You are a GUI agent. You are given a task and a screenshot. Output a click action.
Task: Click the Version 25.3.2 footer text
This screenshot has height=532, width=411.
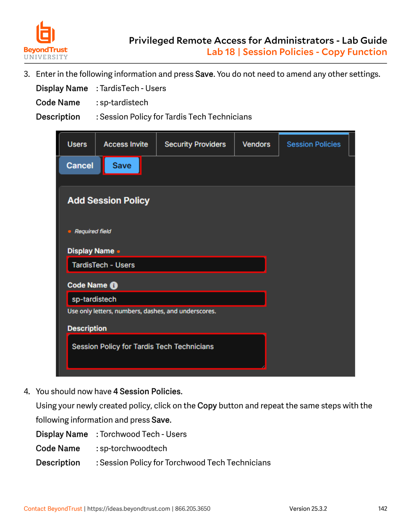point(308,508)
